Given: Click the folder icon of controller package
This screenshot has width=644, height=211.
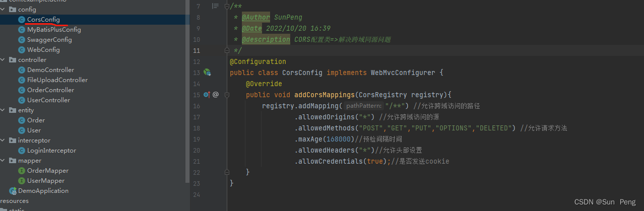Looking at the screenshot, I should pos(13,60).
